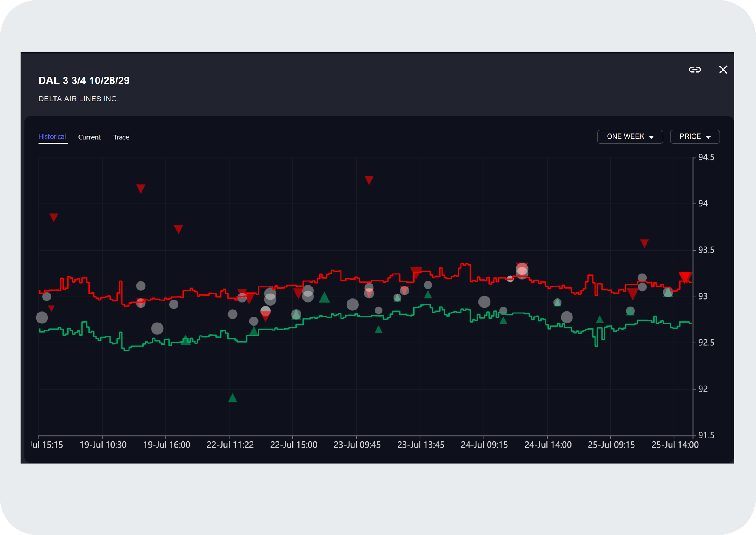Click the arrow beside ONE WEEK

tap(651, 137)
